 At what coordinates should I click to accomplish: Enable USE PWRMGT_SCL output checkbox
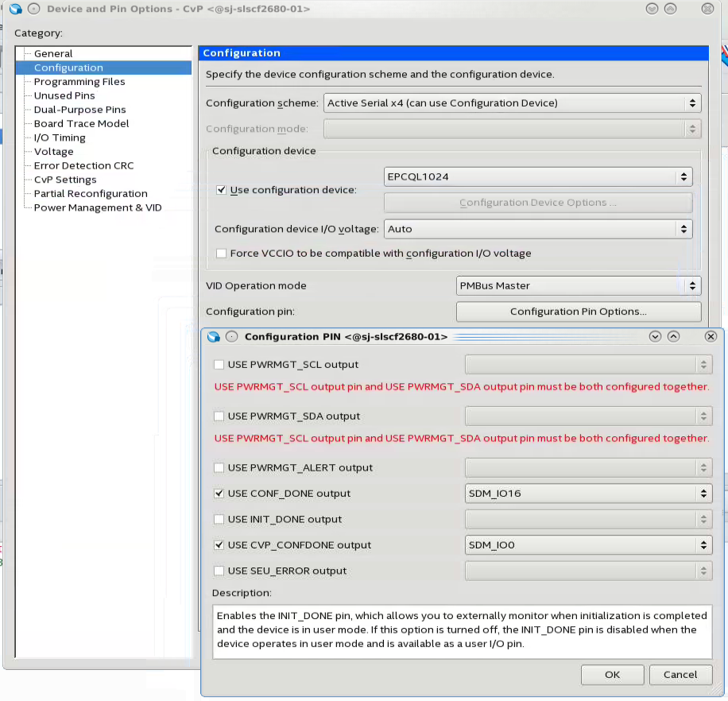(219, 365)
